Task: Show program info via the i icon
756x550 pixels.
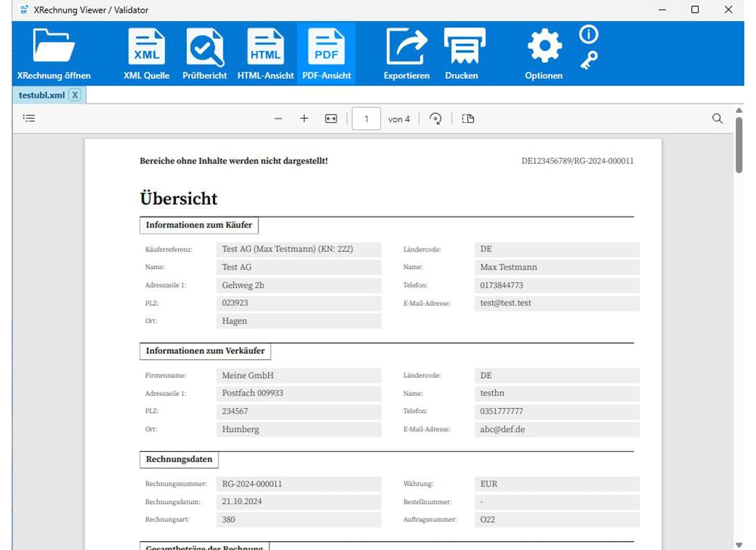Action: pos(589,34)
